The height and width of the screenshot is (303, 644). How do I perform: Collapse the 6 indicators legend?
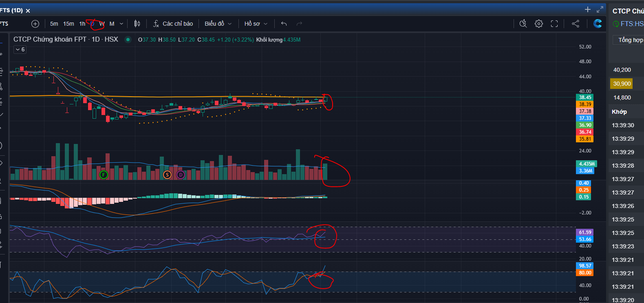[20, 49]
